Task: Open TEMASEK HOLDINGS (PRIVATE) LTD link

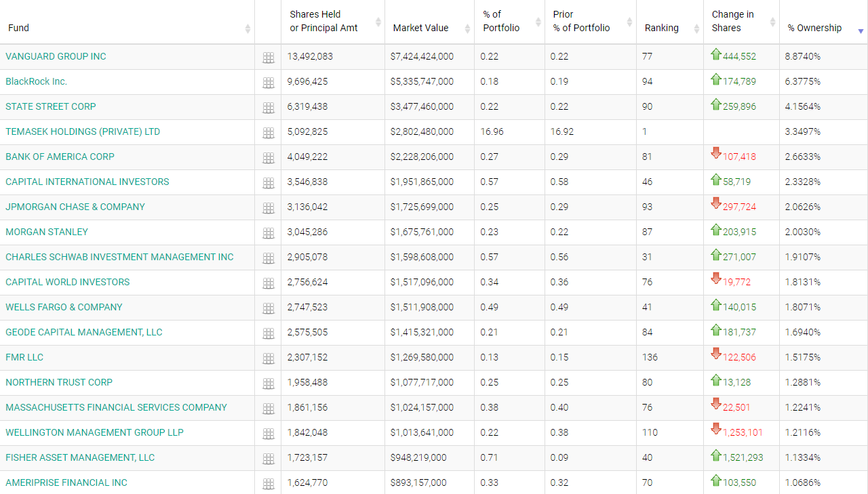Action: pyautogui.click(x=83, y=131)
